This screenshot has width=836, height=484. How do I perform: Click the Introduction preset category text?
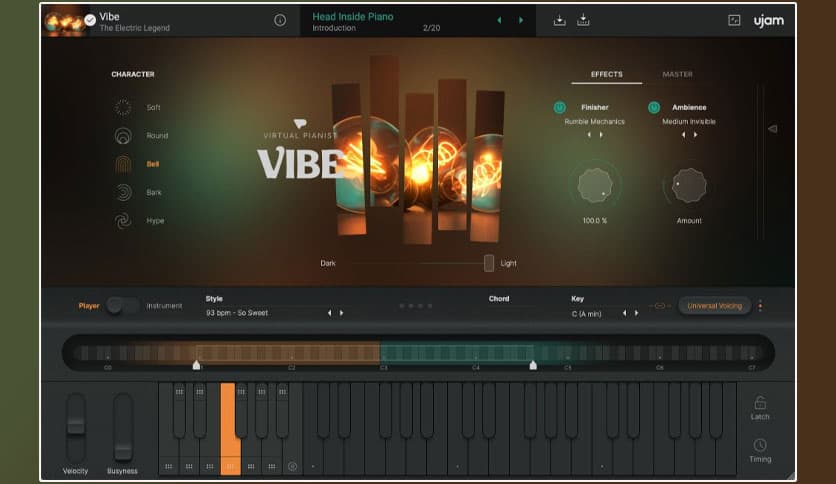(x=334, y=28)
